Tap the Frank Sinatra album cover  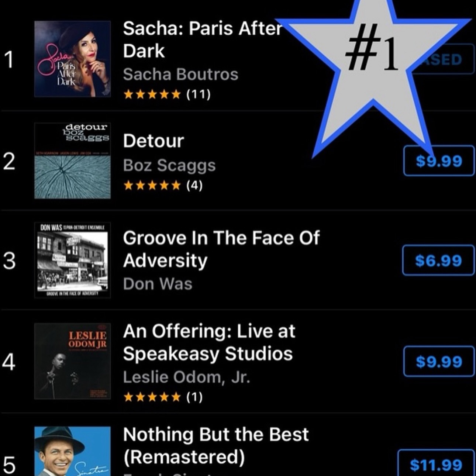[72, 452]
